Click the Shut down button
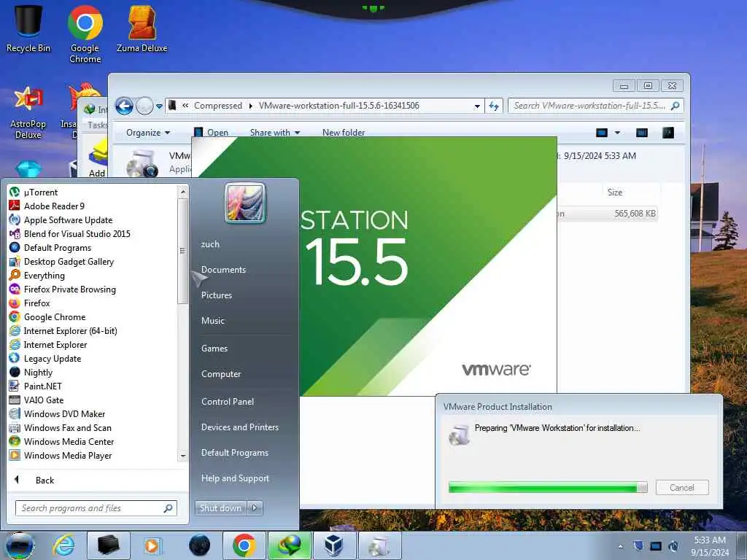 click(220, 508)
